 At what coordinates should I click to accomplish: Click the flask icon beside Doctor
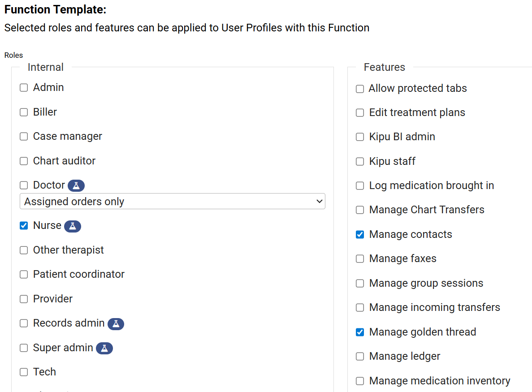pos(76,185)
